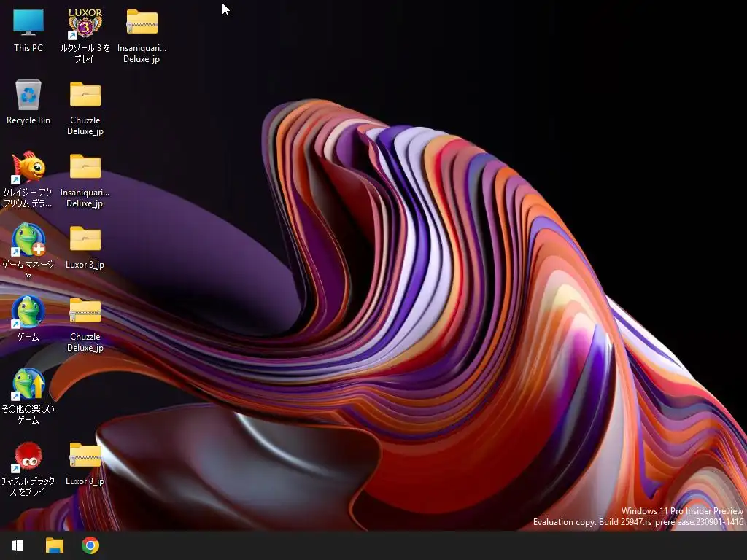
Task: Launch Google Chrome from the taskbar
Action: pyautogui.click(x=90, y=545)
